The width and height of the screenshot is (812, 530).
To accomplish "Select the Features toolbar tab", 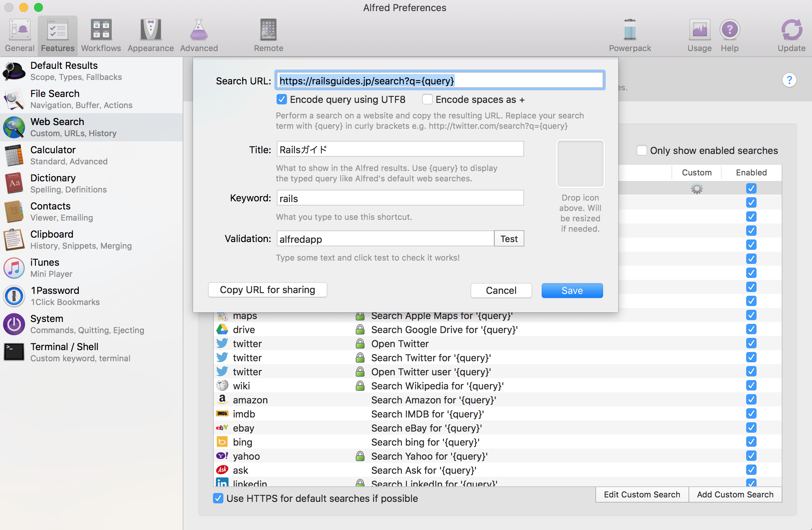I will [x=58, y=36].
